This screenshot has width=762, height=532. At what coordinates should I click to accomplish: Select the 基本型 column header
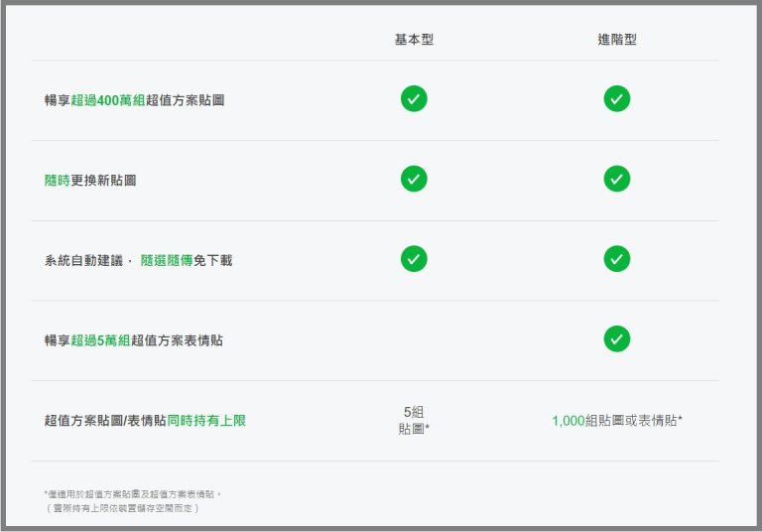414,40
